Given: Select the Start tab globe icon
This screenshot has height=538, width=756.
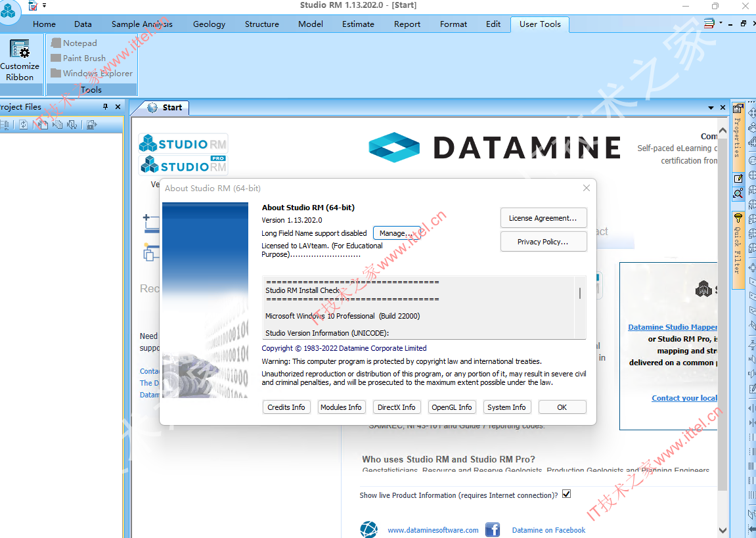Looking at the screenshot, I should 152,108.
